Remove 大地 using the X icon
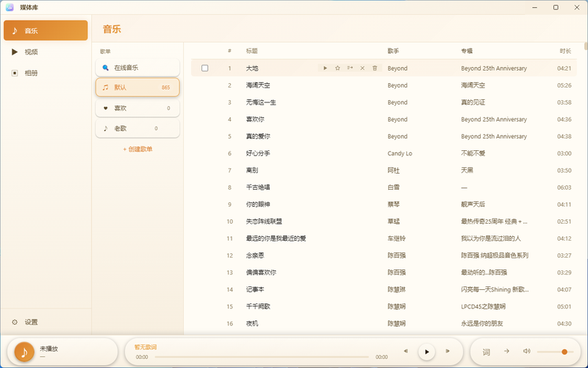588x368 pixels. [362, 68]
